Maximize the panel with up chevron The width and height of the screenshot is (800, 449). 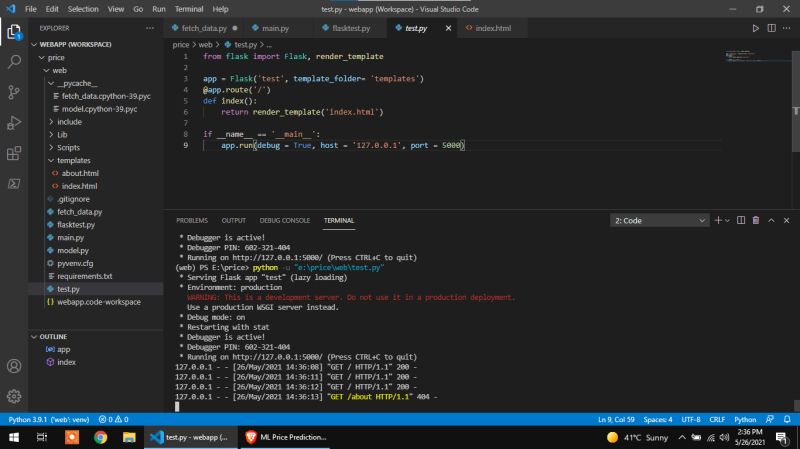click(x=771, y=220)
